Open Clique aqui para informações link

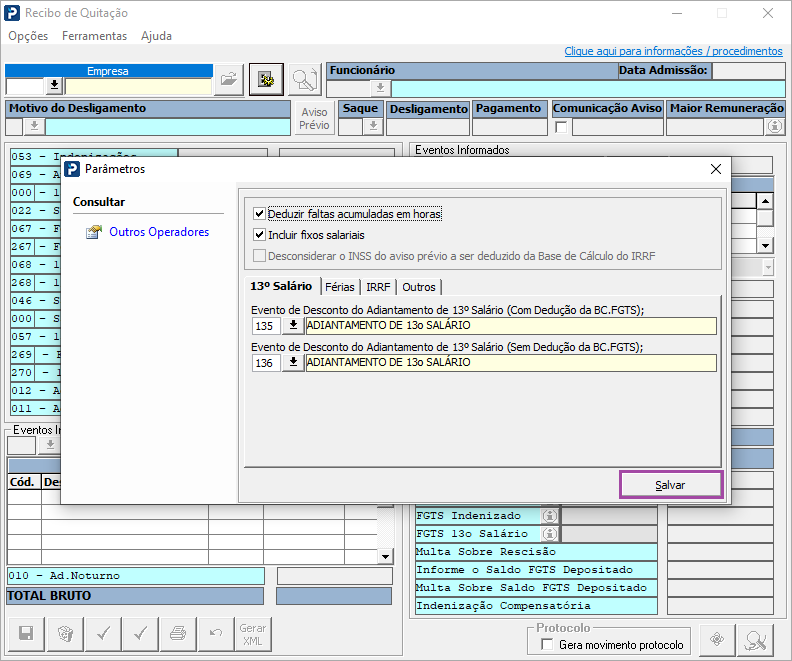pos(673,51)
